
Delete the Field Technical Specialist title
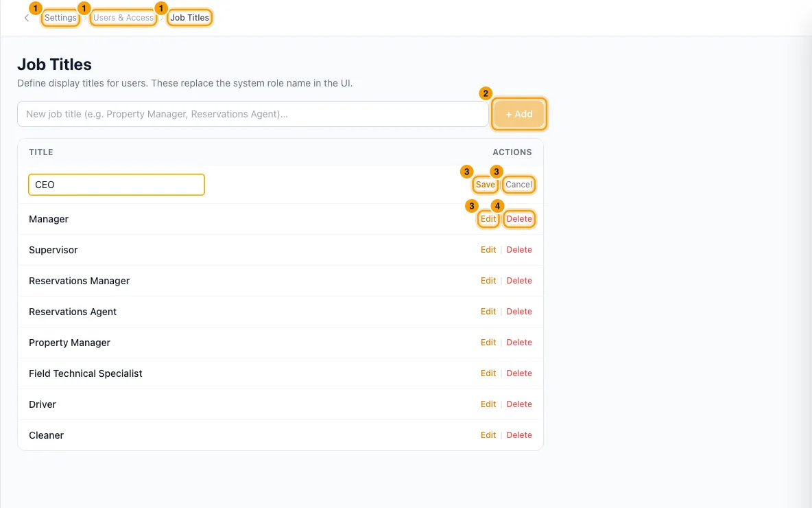pos(519,373)
